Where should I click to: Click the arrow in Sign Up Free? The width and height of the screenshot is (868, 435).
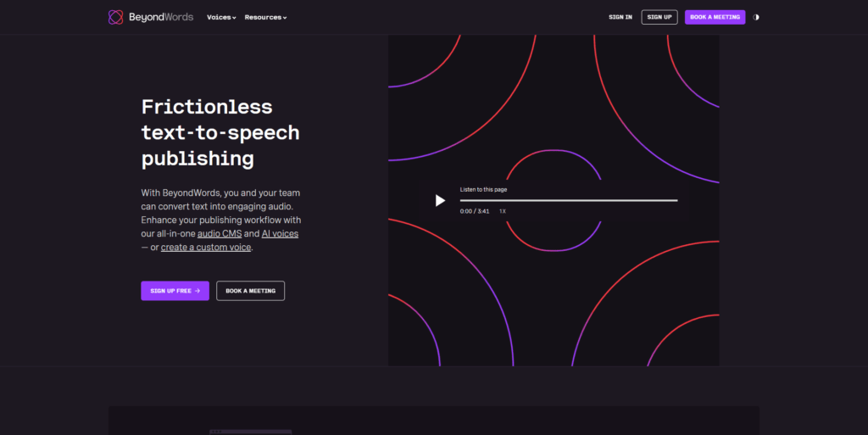[x=198, y=291]
